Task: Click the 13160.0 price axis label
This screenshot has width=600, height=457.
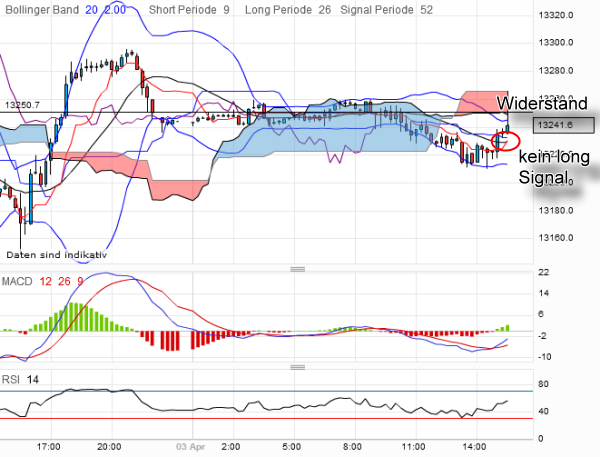Action: [x=556, y=238]
